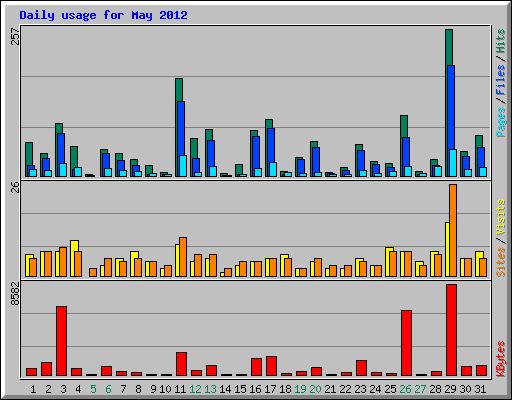The width and height of the screenshot is (512, 400).
Task: Click the 'Pages' legend label
Action: click(x=500, y=122)
